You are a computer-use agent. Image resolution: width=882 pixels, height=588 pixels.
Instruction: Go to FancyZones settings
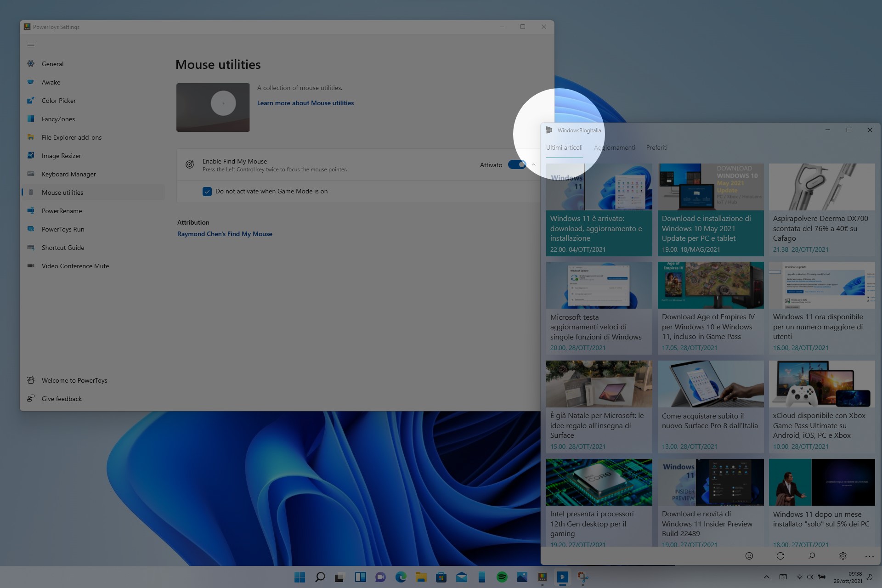click(x=93, y=119)
